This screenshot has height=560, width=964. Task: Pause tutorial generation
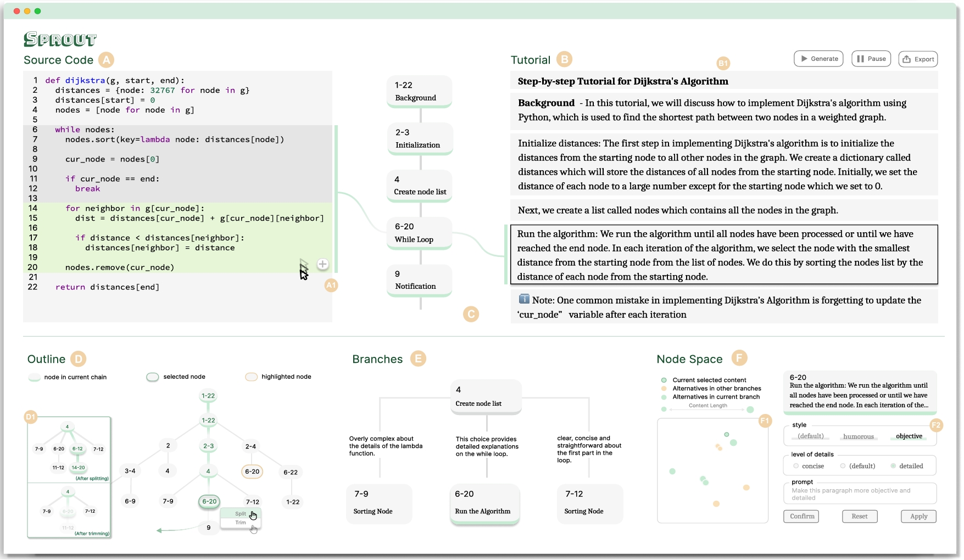(x=871, y=59)
